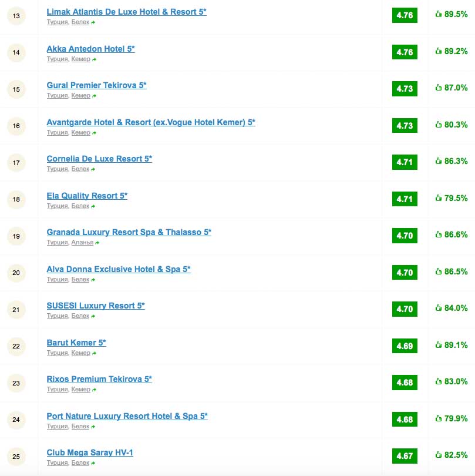The image size is (475, 476).
Task: Follow the Белек link under Limak Atlantis
Action: 80,22
